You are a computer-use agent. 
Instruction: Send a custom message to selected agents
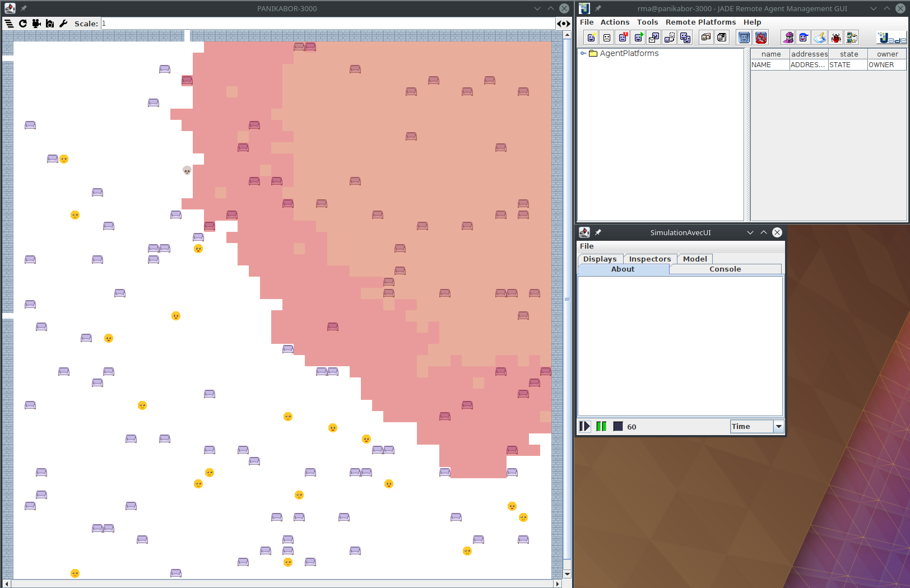tap(654, 38)
